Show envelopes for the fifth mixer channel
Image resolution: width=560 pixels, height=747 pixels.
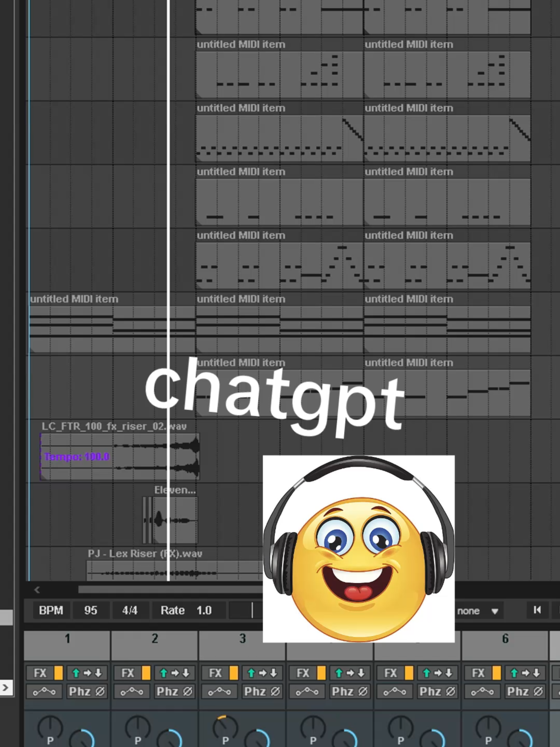tap(395, 692)
